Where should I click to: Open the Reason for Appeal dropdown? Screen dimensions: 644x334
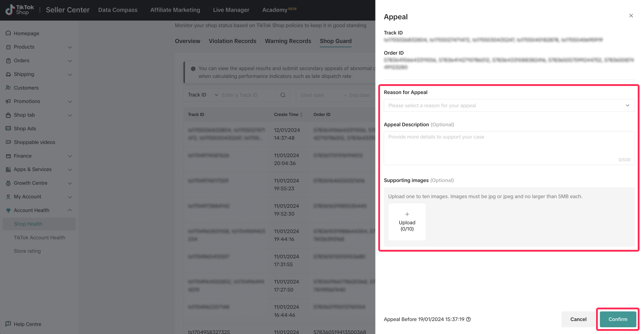[x=509, y=106]
